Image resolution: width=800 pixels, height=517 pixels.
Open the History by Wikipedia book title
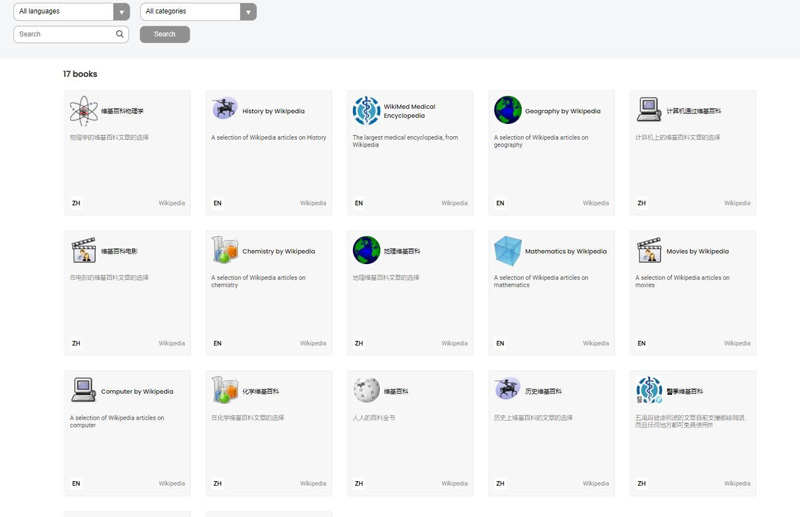point(273,111)
